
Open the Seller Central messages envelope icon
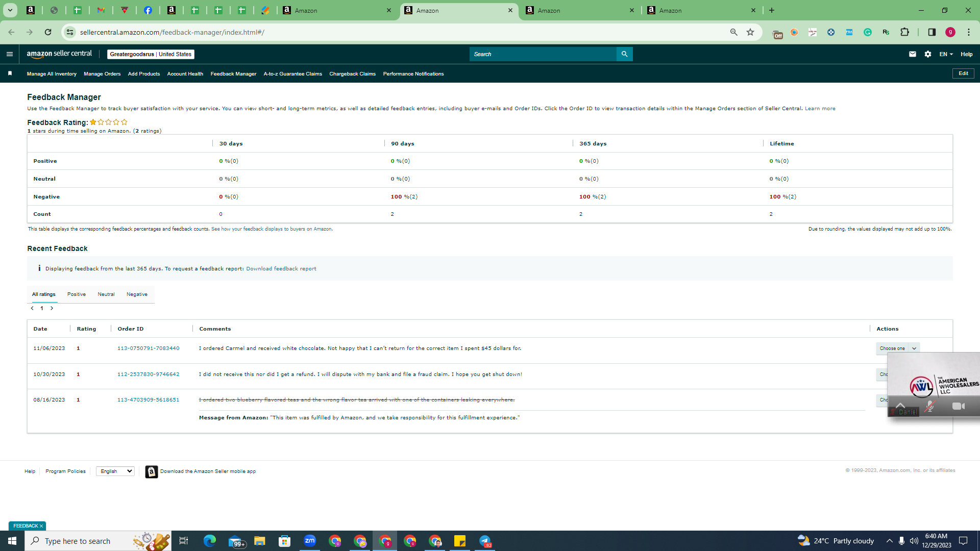point(913,54)
